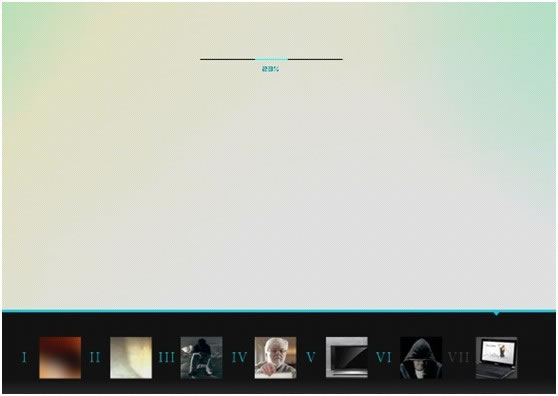Select chapter I numeral label
This screenshot has height=396, width=558.
[x=24, y=357]
